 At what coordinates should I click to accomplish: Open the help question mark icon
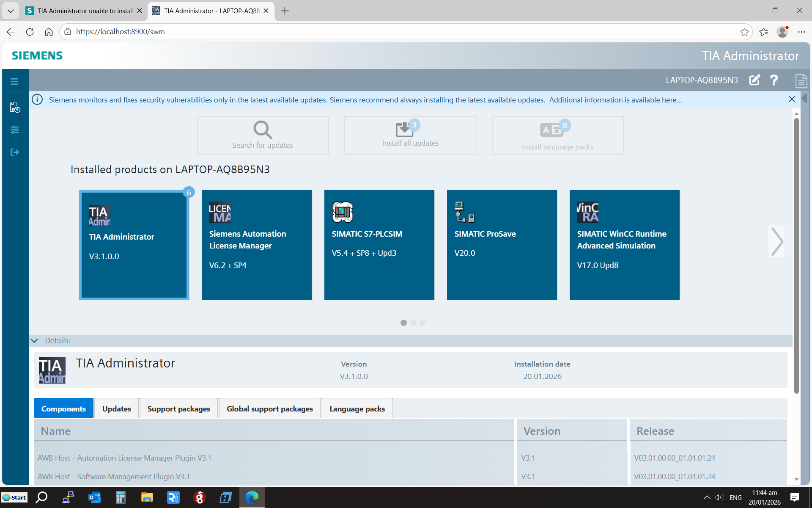pos(774,80)
